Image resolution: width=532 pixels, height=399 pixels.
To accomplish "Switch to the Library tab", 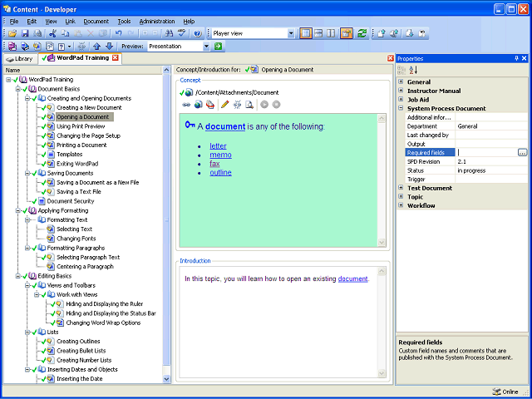I will 20,59.
